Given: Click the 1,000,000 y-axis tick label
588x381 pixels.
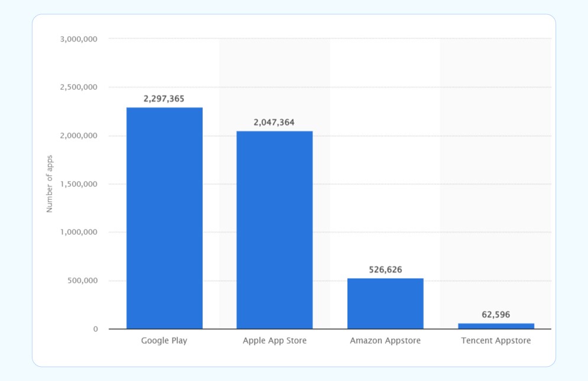Looking at the screenshot, I should point(78,233).
